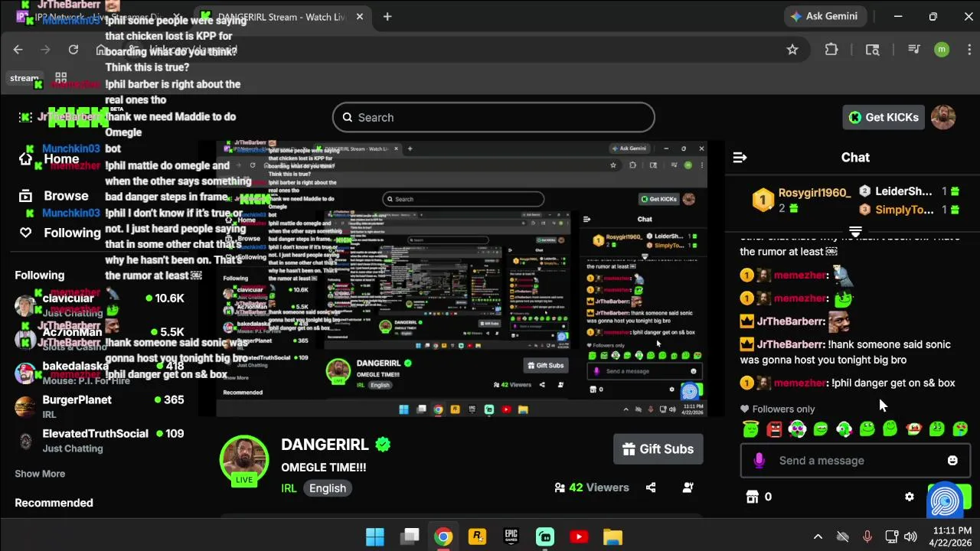The height and width of the screenshot is (551, 980).
Task: Share the stream with the share icon
Action: tap(651, 487)
